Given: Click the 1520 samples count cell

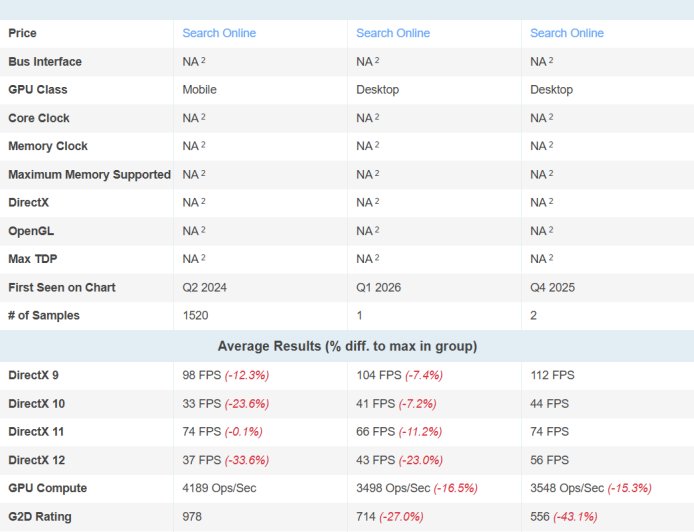Looking at the screenshot, I should (x=195, y=315).
